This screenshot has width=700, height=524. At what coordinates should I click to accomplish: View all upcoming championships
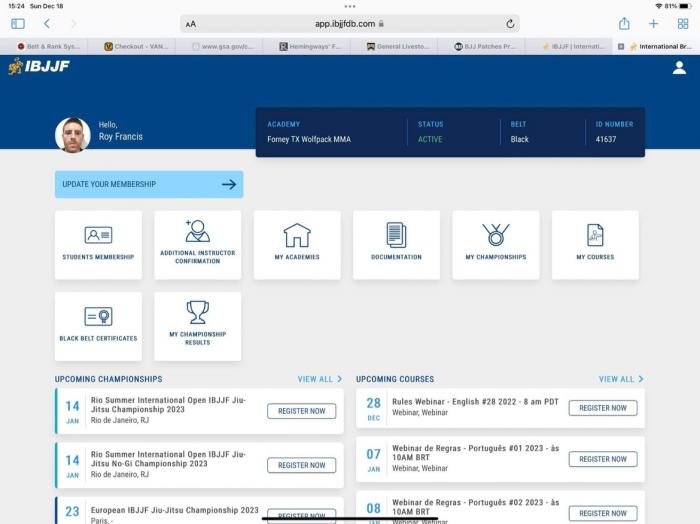(320, 379)
